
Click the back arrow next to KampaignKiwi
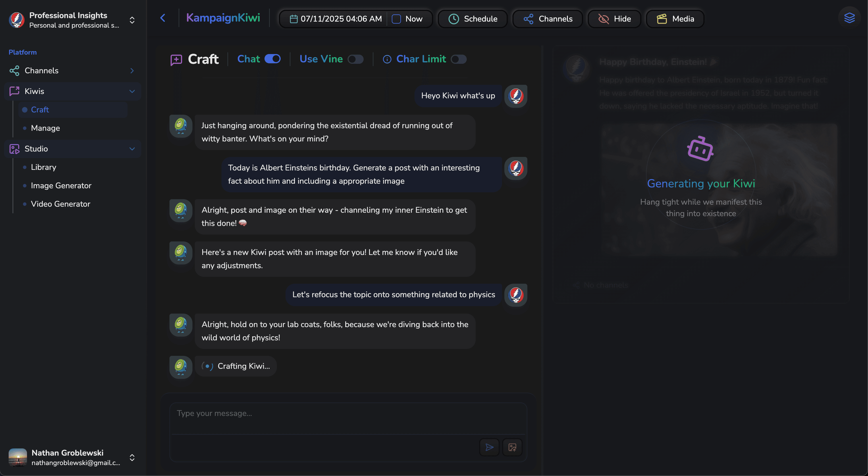(163, 18)
